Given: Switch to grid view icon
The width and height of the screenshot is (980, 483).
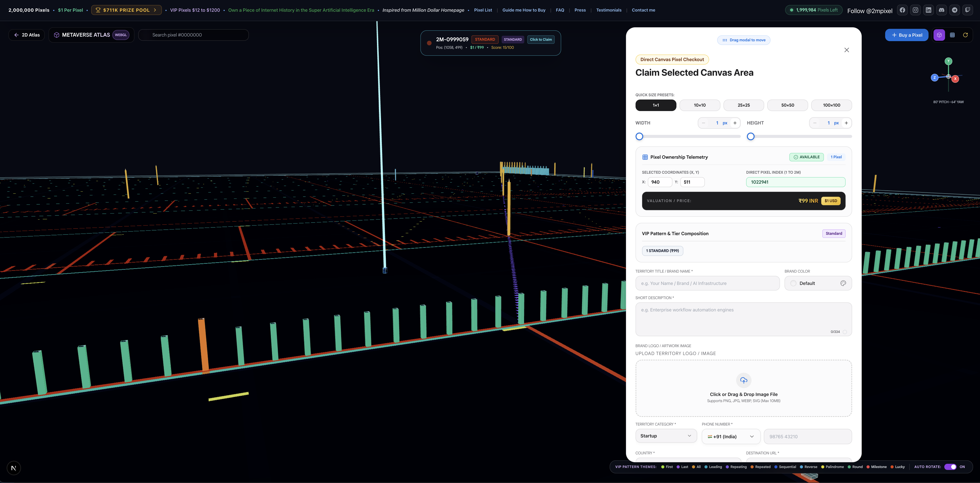Looking at the screenshot, I should (952, 35).
